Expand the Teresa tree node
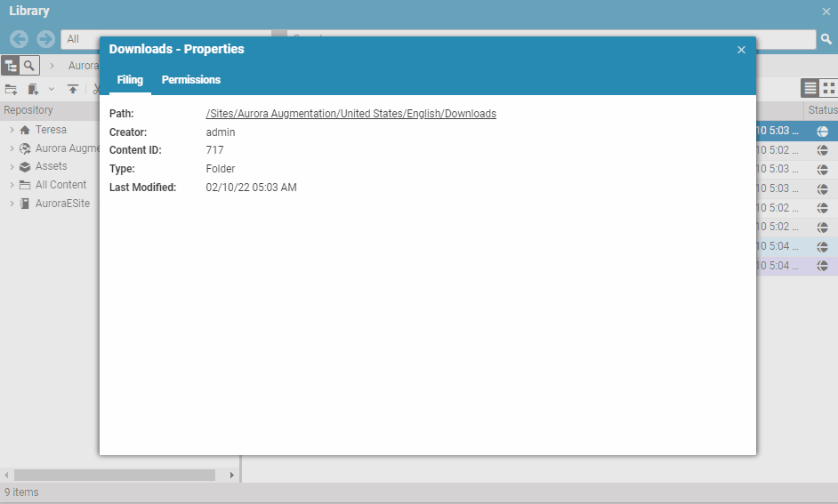This screenshot has width=838, height=504. [x=12, y=130]
